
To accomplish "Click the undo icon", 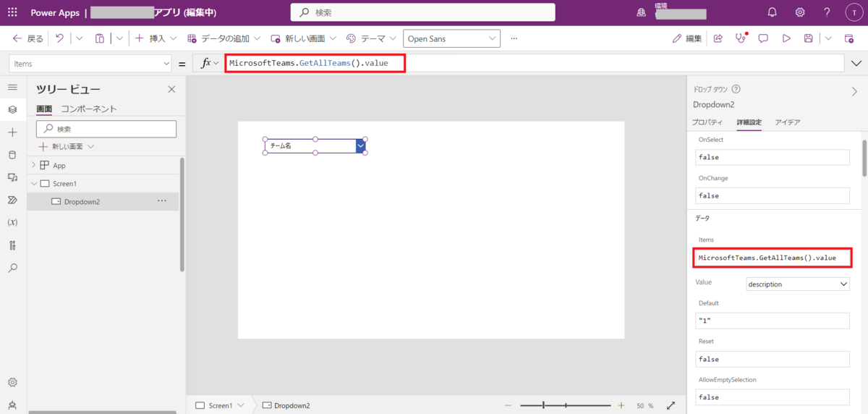I will 59,38.
